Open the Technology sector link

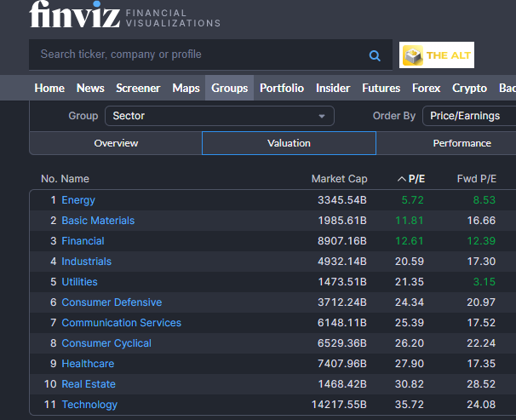tap(89, 405)
